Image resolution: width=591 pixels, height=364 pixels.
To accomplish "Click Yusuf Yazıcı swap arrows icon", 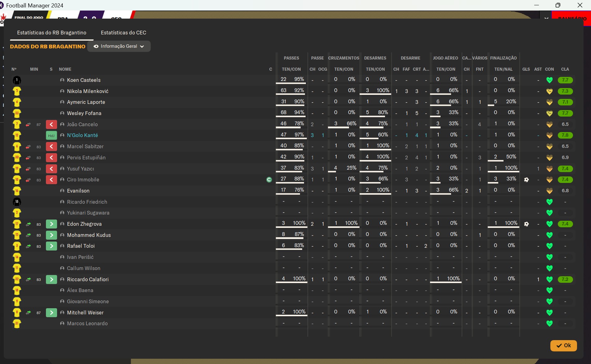I will click(28, 169).
